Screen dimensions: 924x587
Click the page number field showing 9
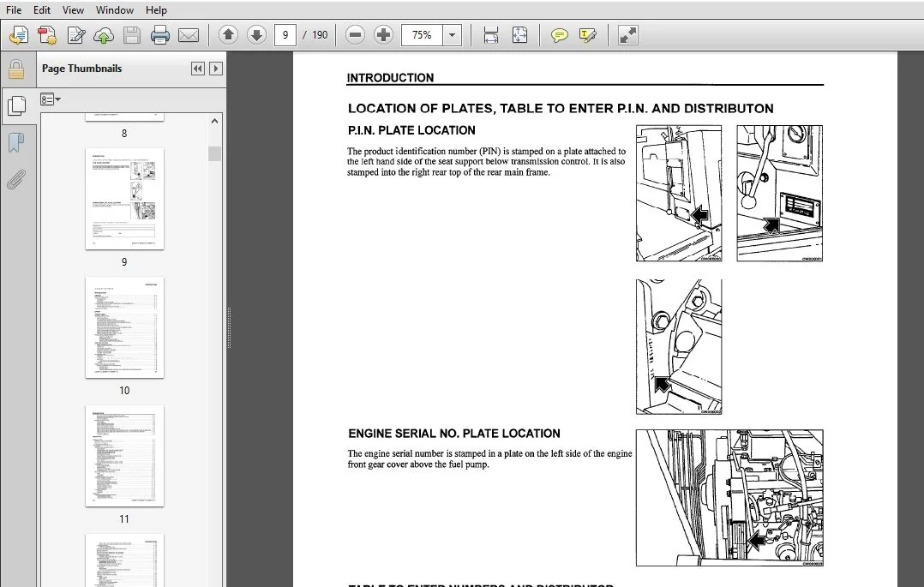[x=285, y=35]
